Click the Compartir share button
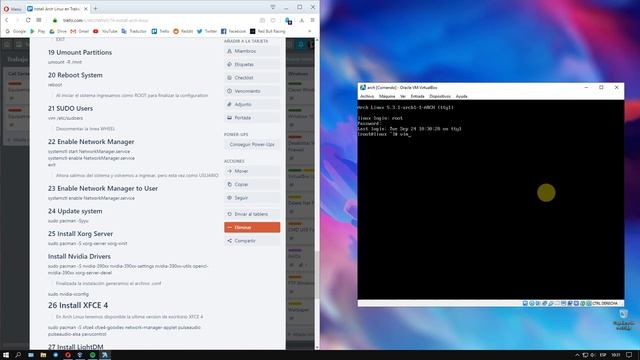 252,241
